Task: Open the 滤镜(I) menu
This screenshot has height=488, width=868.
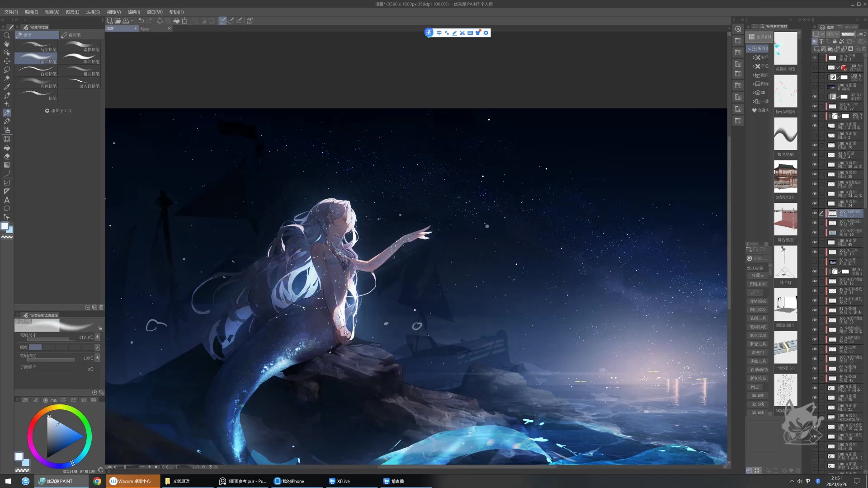Action: [134, 12]
